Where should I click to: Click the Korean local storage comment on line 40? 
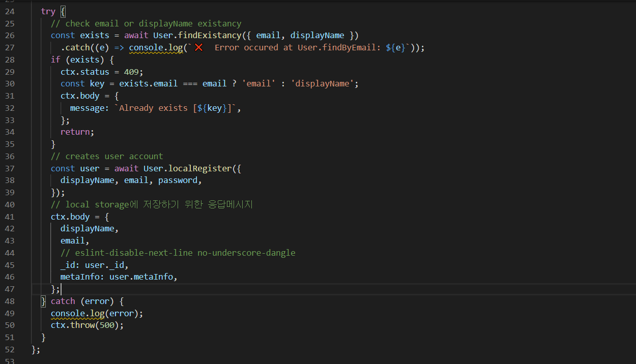(x=152, y=204)
